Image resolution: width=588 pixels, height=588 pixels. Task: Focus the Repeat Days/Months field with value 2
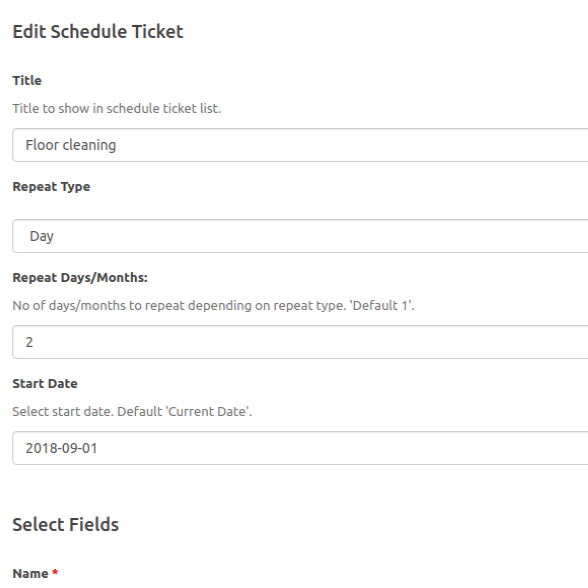tap(300, 342)
